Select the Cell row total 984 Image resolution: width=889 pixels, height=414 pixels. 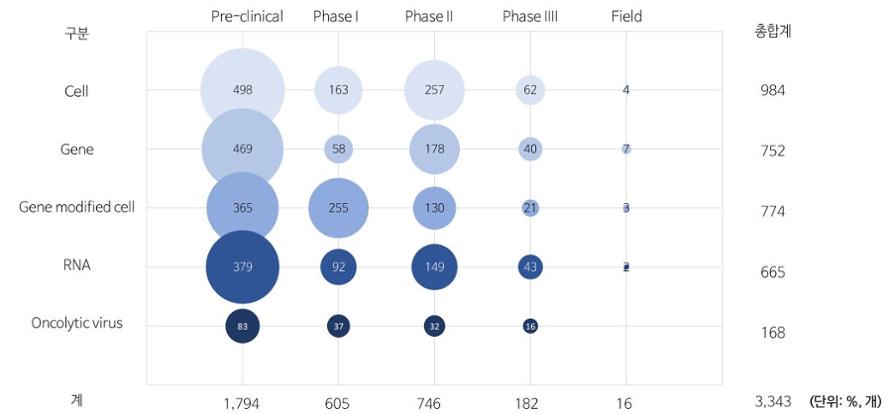click(x=772, y=91)
